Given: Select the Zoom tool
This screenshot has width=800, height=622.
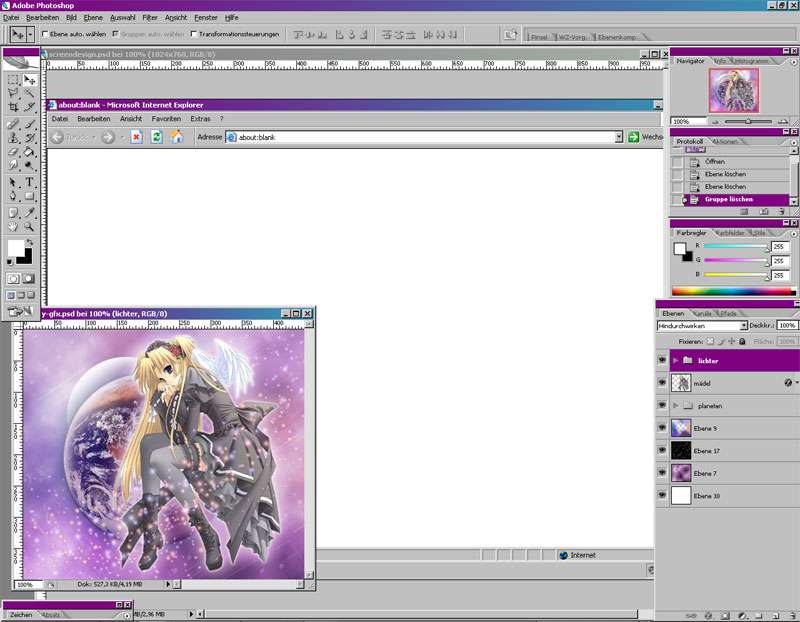Looking at the screenshot, I should click(29, 226).
